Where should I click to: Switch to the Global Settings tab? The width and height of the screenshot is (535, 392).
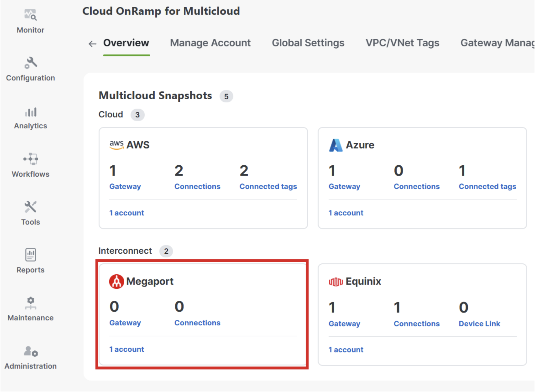pos(308,43)
